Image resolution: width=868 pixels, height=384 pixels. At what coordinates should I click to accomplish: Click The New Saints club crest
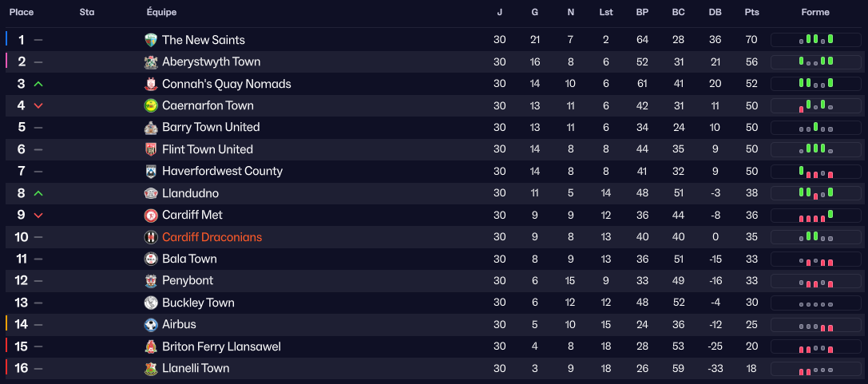pyautogui.click(x=151, y=40)
